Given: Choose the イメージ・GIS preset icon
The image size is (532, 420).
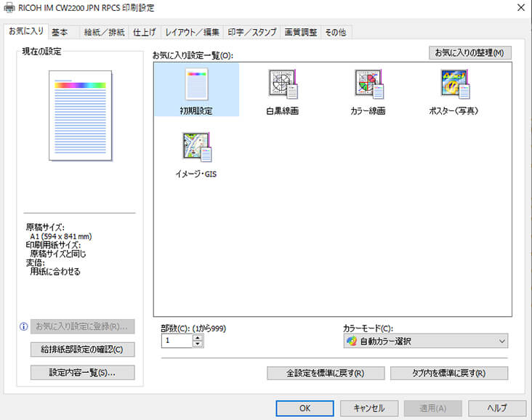Looking at the screenshot, I should pos(196,148).
